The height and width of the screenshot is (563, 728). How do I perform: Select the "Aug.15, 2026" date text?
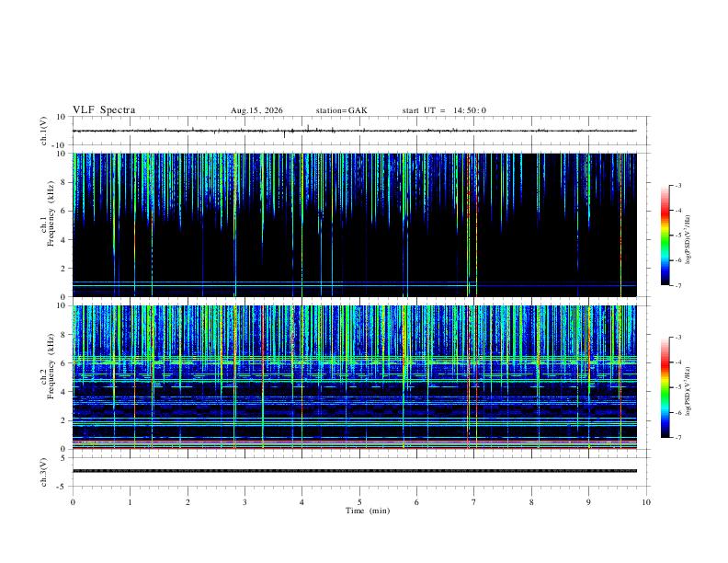(256, 110)
